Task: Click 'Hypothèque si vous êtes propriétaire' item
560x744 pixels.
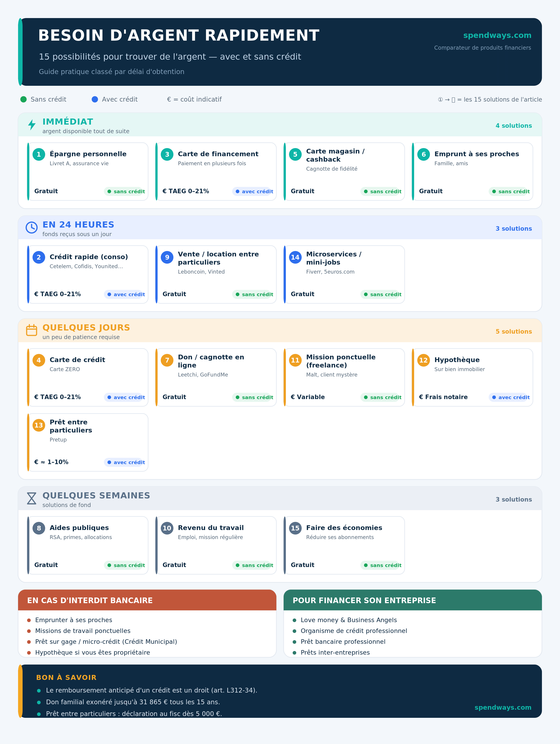Action: tap(93, 653)
